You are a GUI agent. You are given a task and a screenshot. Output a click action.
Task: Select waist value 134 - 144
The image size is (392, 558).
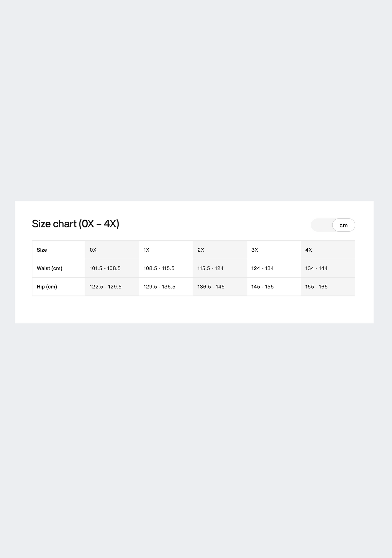pos(316,268)
